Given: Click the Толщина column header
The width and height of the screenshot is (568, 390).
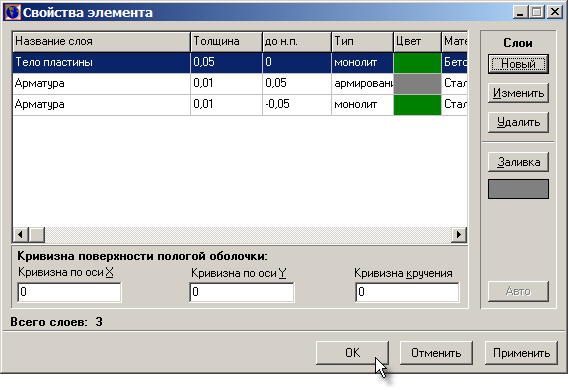Looking at the screenshot, I should 226,42.
